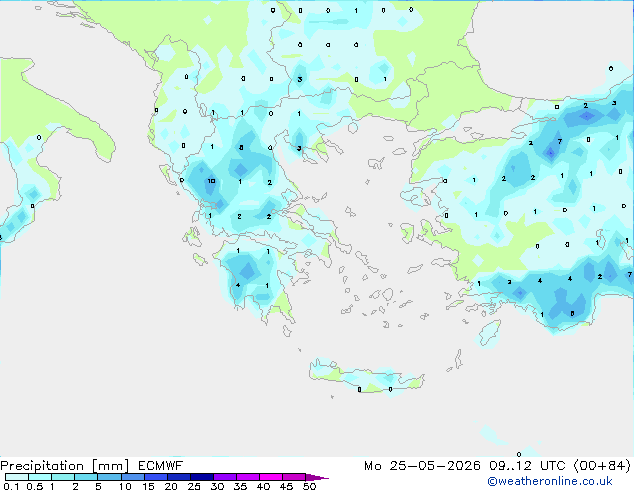Click legend scale label '20'
This screenshot has height=490, width=634.
coord(171,486)
